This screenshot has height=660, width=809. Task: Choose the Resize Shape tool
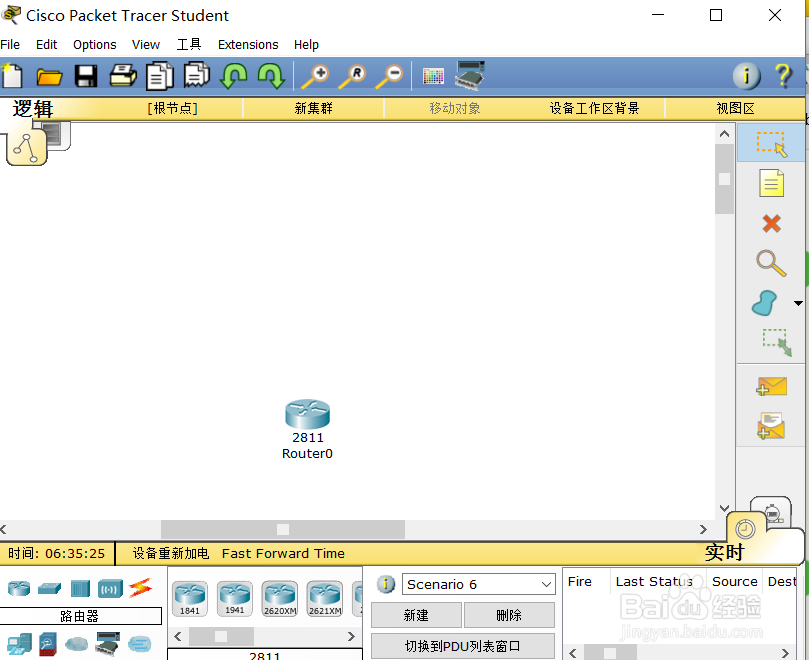776,343
